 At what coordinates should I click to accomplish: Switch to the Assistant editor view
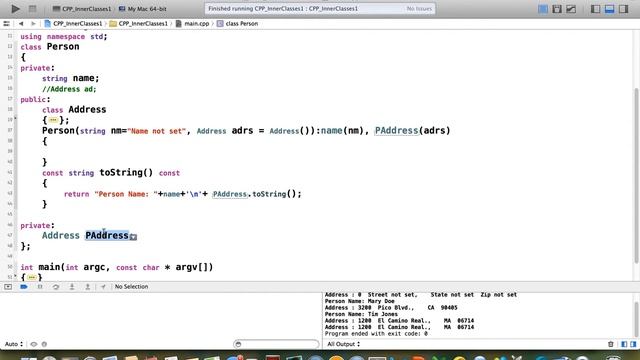click(557, 9)
